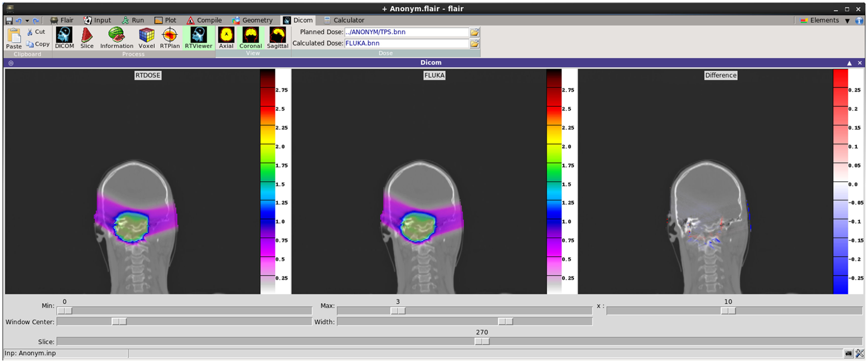Open the dropdown arrow beside Elements

[x=847, y=21]
